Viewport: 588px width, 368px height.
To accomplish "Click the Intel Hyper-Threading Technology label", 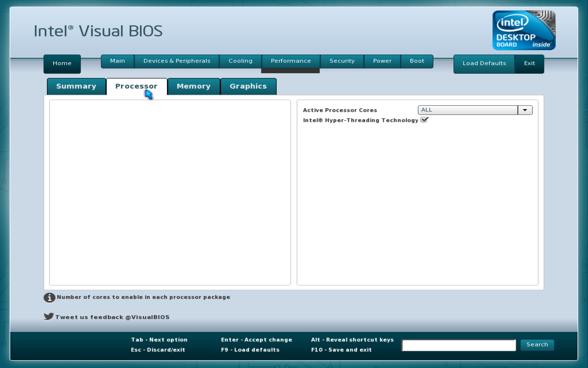I will click(360, 120).
